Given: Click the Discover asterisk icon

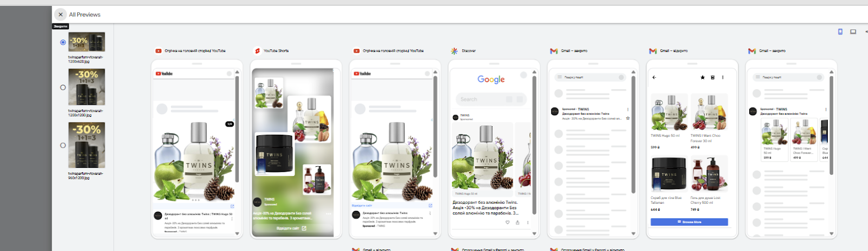Looking at the screenshot, I should (455, 51).
